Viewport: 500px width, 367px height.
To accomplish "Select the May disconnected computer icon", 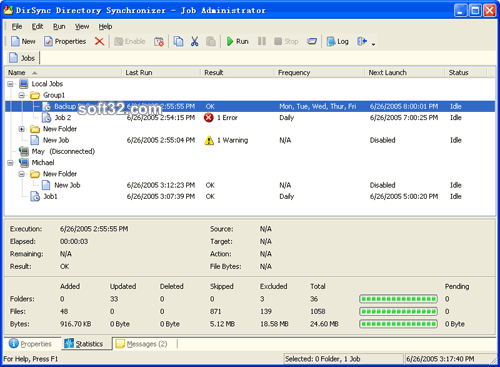I will pos(24,151).
